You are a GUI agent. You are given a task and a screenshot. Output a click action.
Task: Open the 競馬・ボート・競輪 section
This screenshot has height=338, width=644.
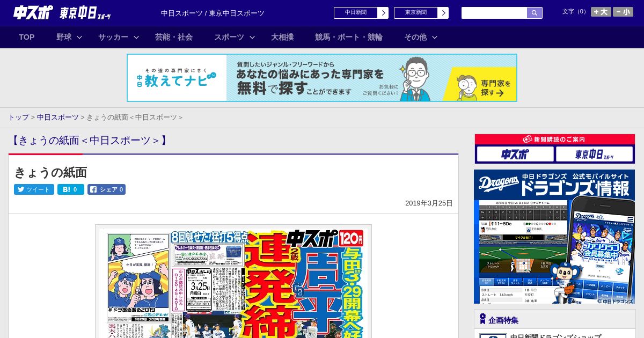(x=349, y=37)
